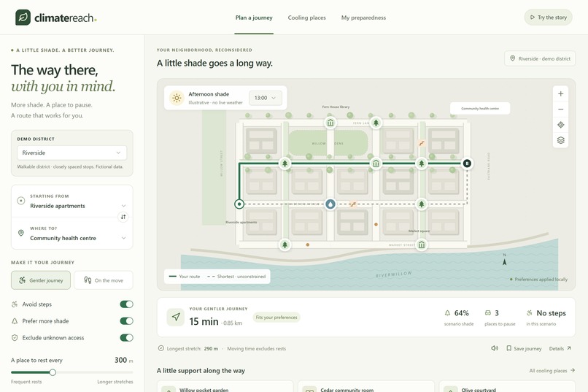
Task: Zoom out the map with minus icon
Action: coord(560,109)
